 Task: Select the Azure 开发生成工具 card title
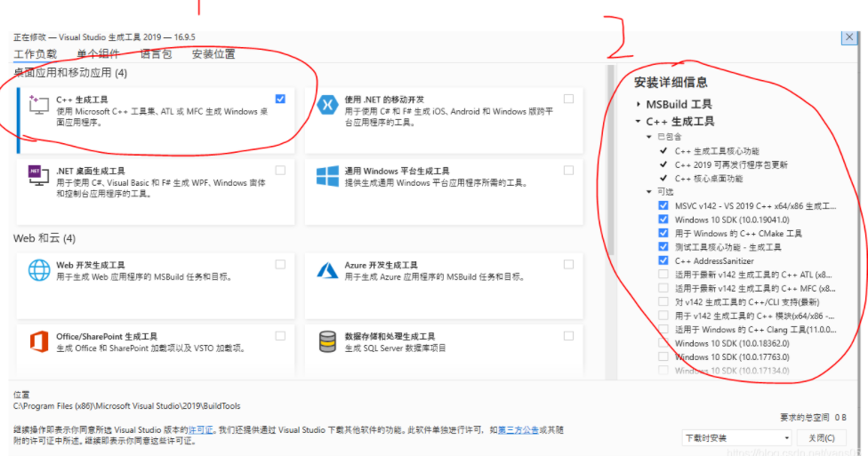[x=381, y=265]
